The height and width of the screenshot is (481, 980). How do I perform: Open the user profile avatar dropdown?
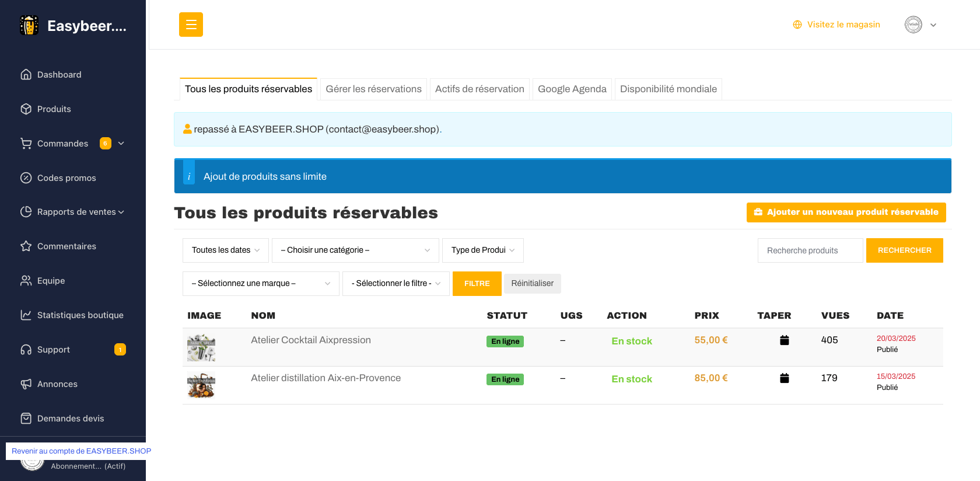click(x=921, y=25)
